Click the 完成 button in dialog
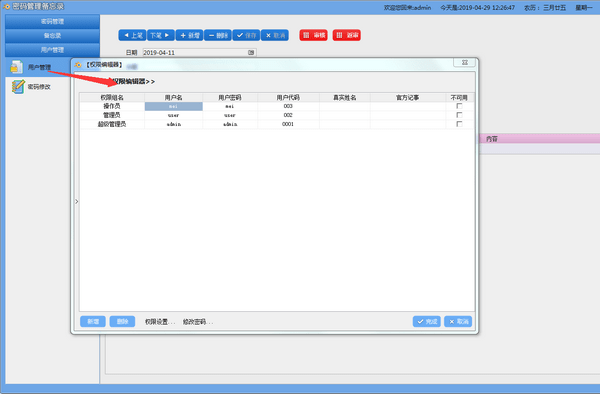The height and width of the screenshot is (394, 600). pos(427,321)
